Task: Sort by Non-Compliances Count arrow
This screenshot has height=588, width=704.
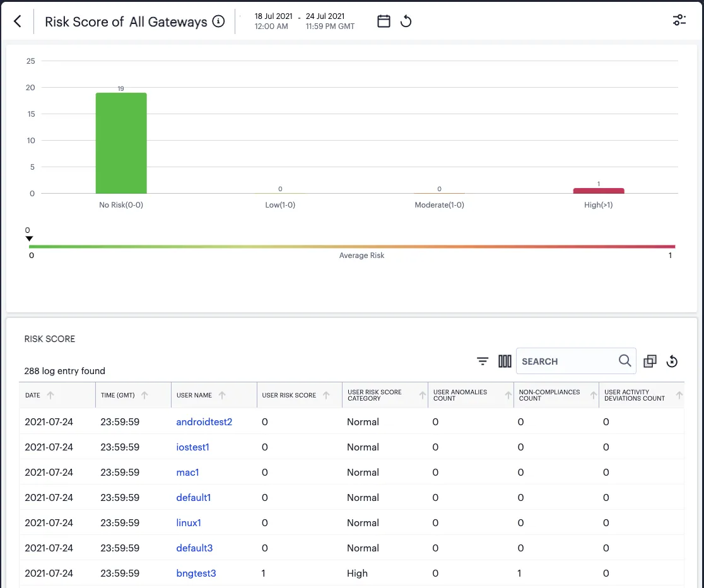Action: pos(593,396)
